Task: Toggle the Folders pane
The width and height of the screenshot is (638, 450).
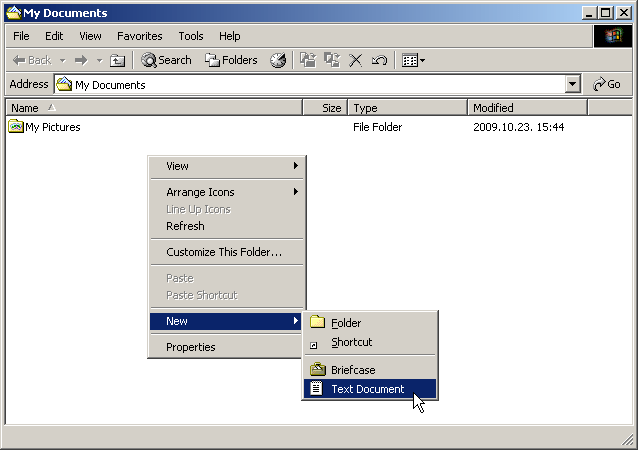Action: coord(231,60)
